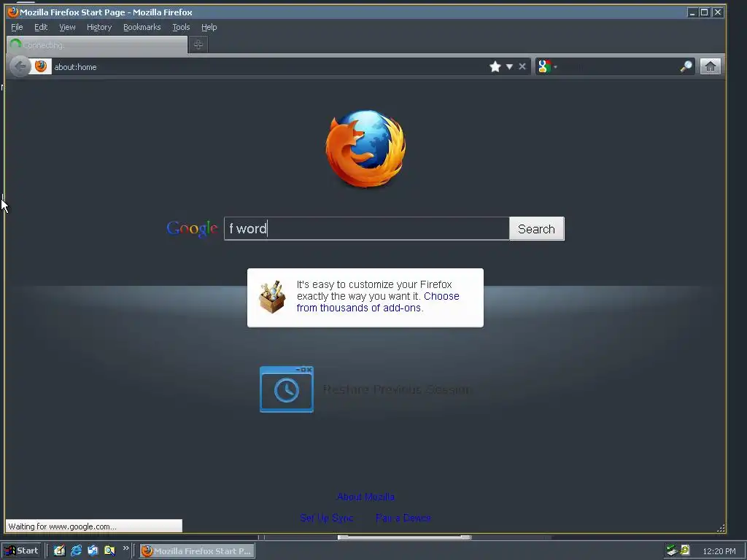
Task: Click the Restore Previous Session clock icon
Action: click(286, 389)
